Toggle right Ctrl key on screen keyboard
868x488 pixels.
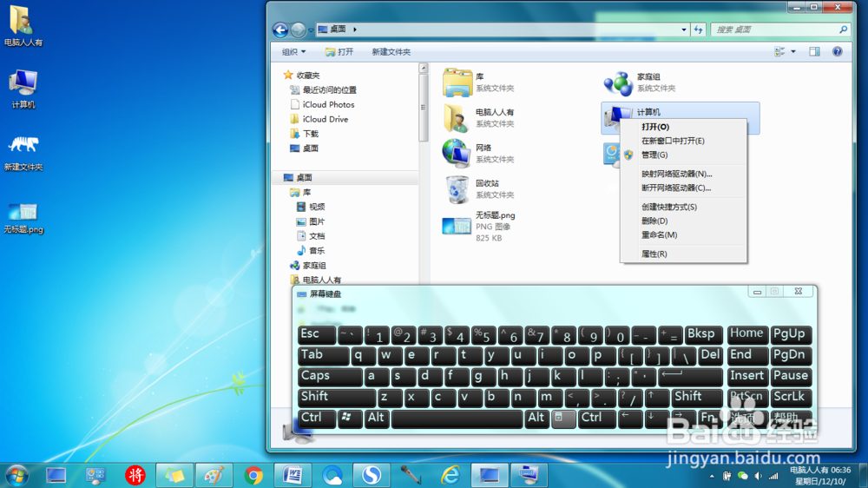[x=597, y=419]
